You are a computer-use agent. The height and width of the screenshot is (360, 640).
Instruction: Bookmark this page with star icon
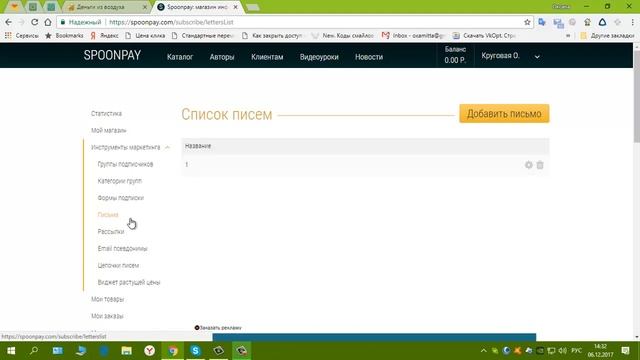pyautogui.click(x=527, y=22)
